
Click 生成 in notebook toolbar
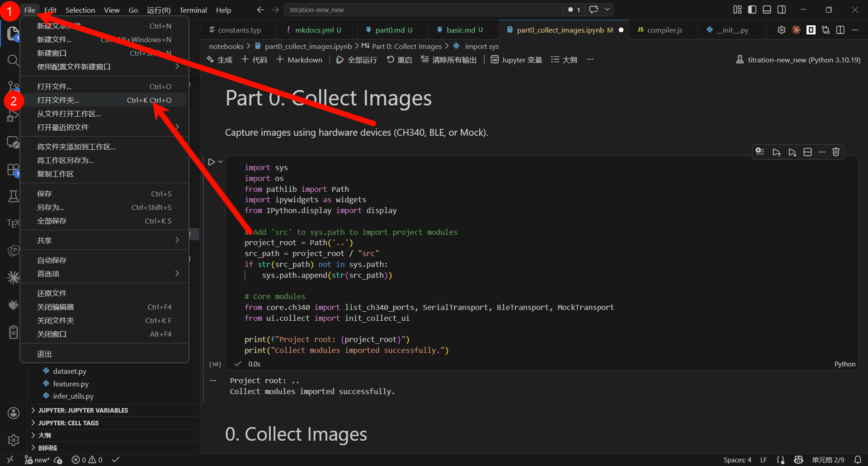point(220,60)
